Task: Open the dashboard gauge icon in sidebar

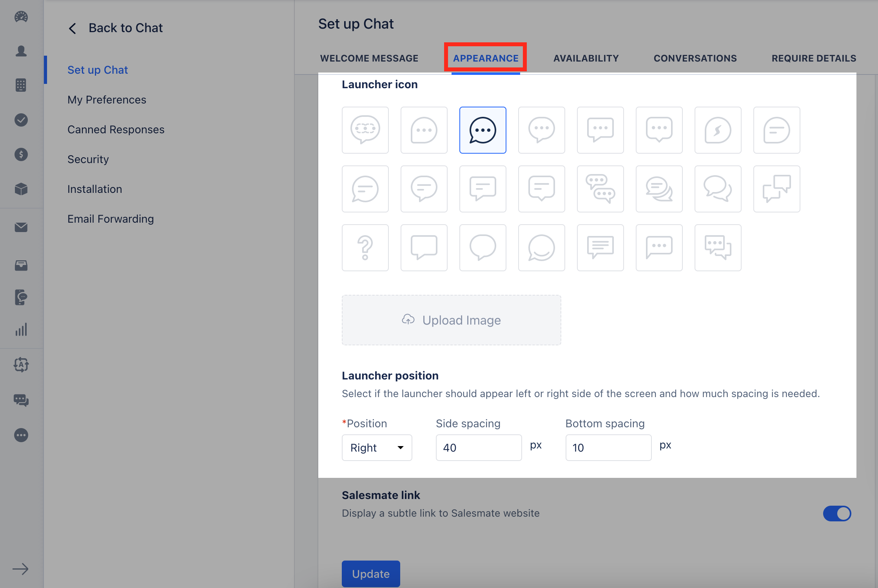Action: 21,17
